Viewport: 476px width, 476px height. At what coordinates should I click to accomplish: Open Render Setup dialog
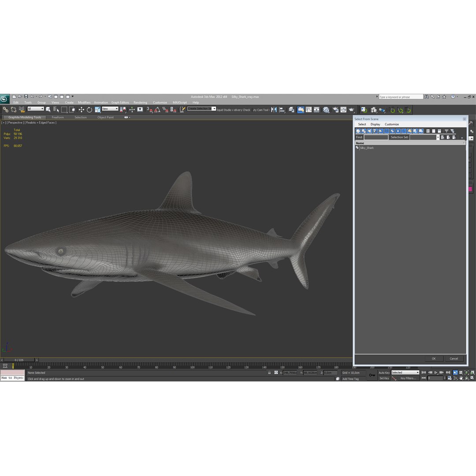click(x=335, y=110)
